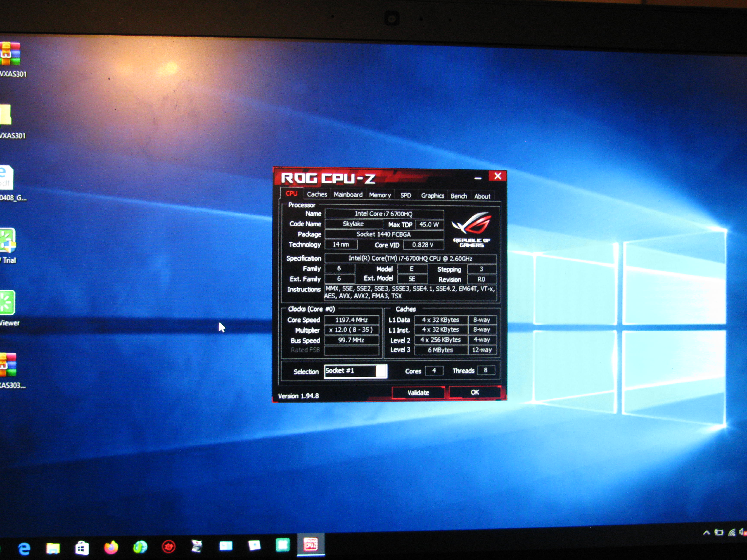
Task: Open File Explorer in the taskbar
Action: (53, 548)
